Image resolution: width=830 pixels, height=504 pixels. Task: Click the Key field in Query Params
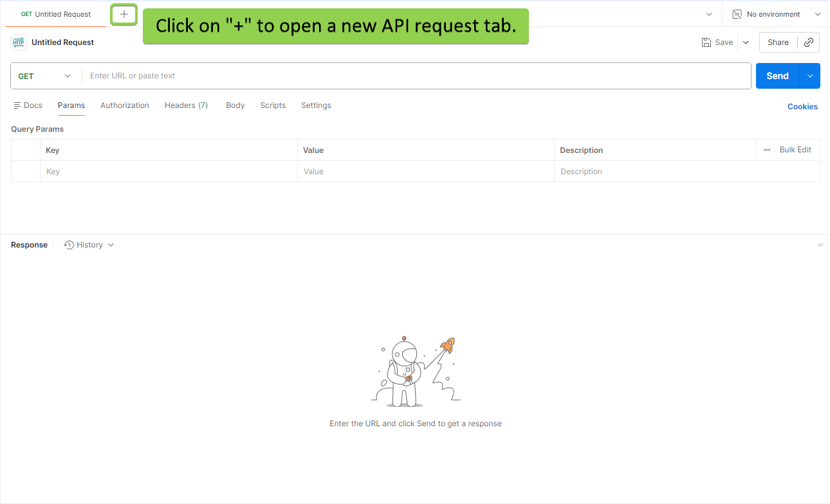tap(167, 172)
